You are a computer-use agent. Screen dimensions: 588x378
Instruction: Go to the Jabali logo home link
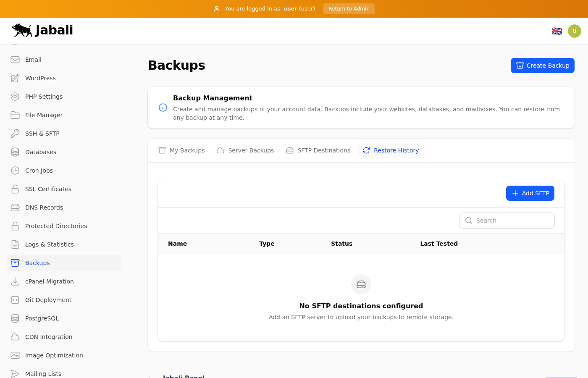point(42,30)
